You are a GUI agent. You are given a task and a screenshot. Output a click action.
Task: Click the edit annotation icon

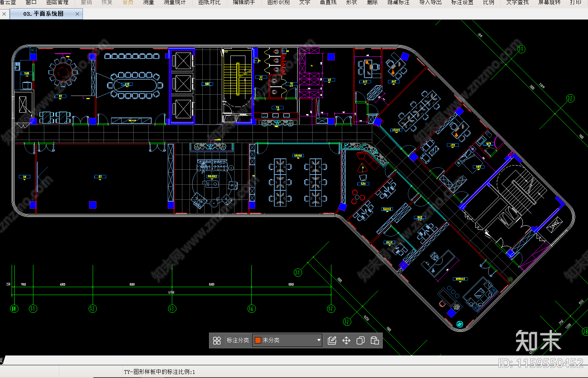pyautogui.click(x=332, y=340)
